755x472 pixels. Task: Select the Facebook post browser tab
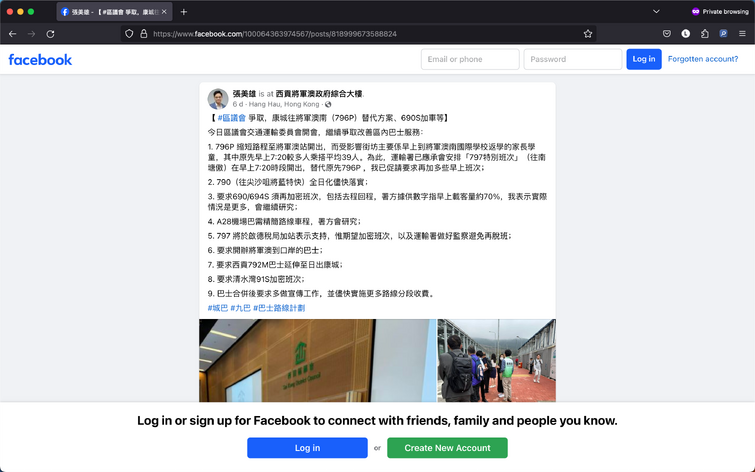point(114,12)
